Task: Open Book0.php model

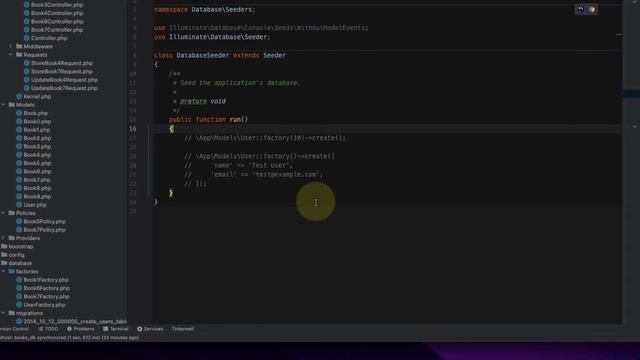Action: (33, 121)
